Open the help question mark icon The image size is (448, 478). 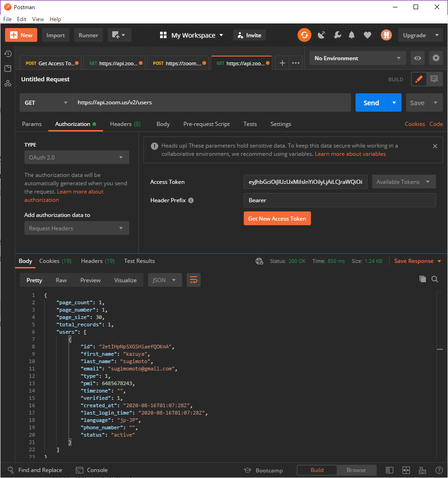point(439,470)
